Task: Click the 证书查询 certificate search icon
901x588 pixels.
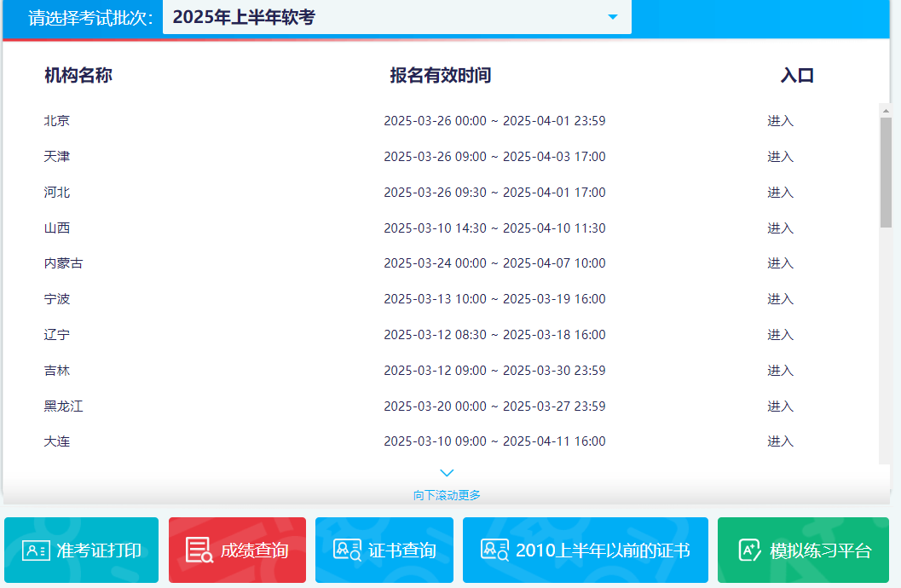Action: coord(347,550)
